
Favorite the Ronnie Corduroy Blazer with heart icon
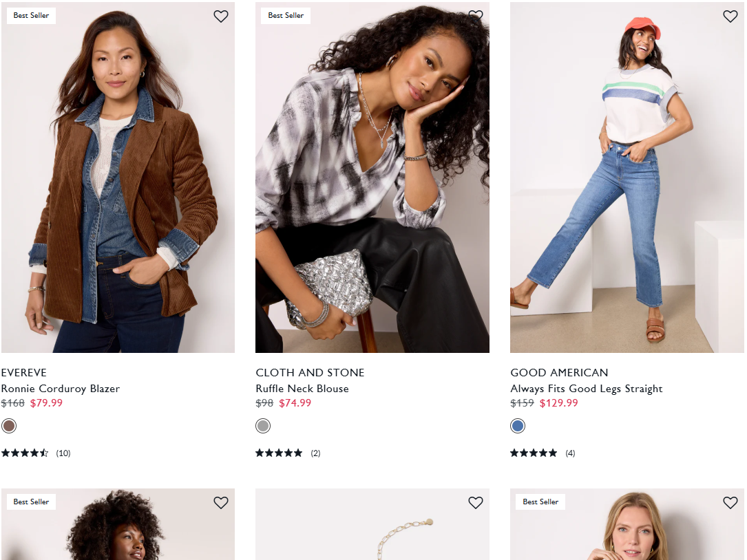(220, 17)
